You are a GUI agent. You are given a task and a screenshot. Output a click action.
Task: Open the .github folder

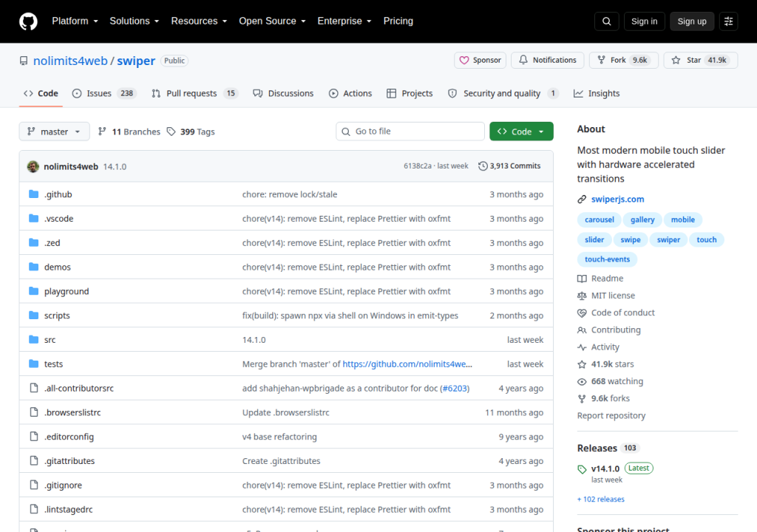[x=58, y=194]
